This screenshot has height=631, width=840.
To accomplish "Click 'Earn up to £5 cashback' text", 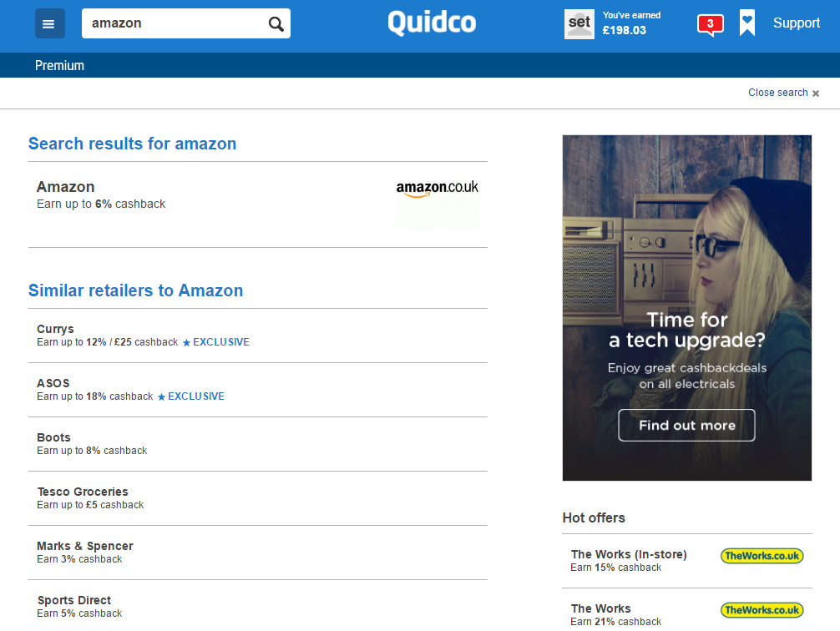I will tap(90, 505).
